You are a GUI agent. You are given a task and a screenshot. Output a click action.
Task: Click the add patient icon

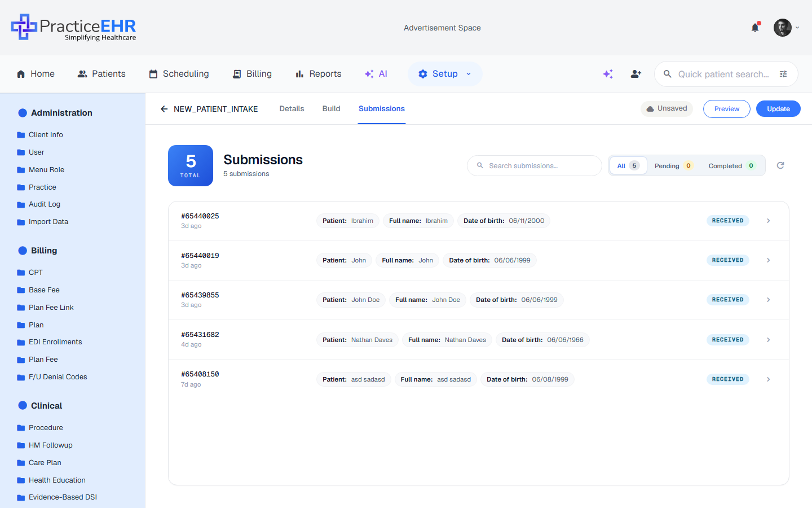636,74
